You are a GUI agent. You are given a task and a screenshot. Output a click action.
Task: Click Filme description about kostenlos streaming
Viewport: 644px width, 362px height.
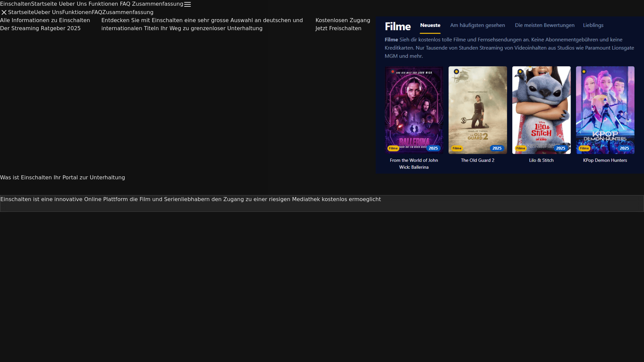click(x=509, y=48)
